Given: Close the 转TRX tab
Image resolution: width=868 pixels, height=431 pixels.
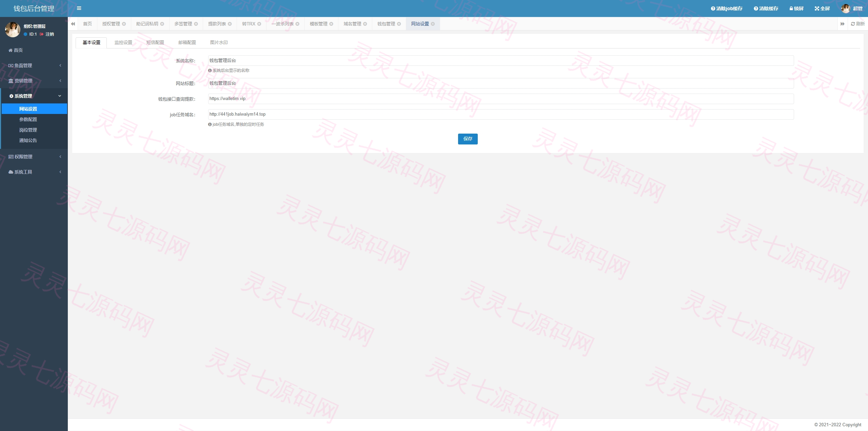Looking at the screenshot, I should 259,24.
